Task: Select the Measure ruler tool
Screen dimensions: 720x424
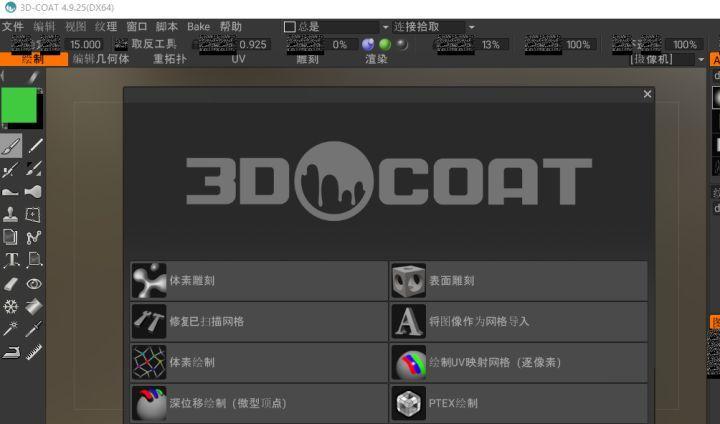Action: [34, 352]
